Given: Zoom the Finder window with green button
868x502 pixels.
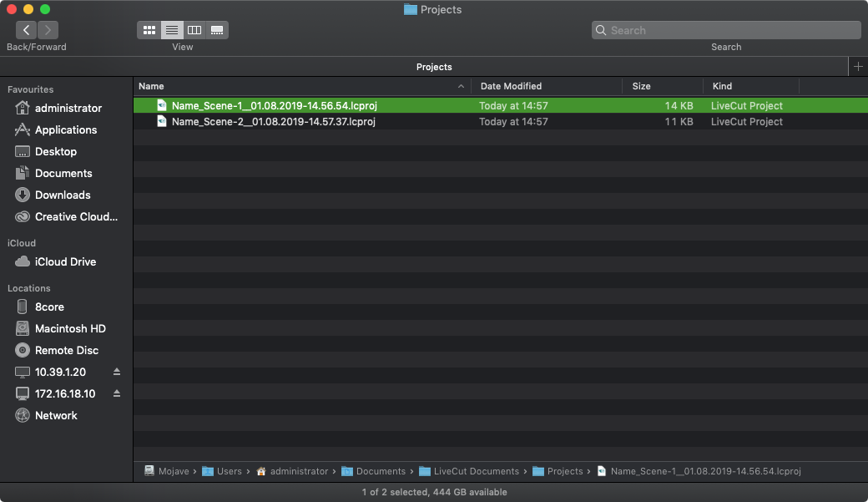Looking at the screenshot, I should [x=45, y=9].
